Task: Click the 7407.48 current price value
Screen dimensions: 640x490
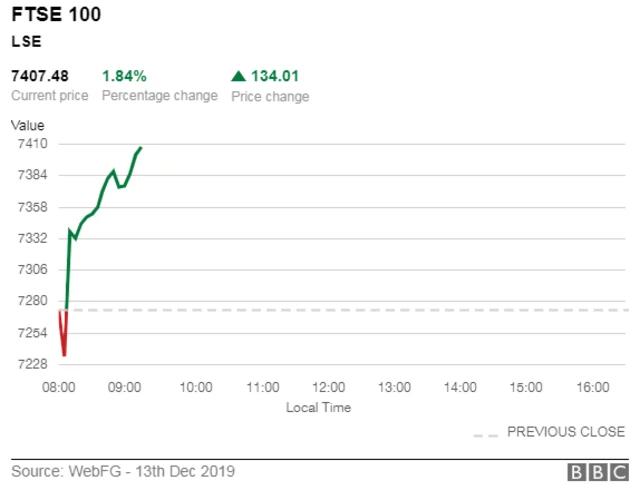Action: point(39,76)
